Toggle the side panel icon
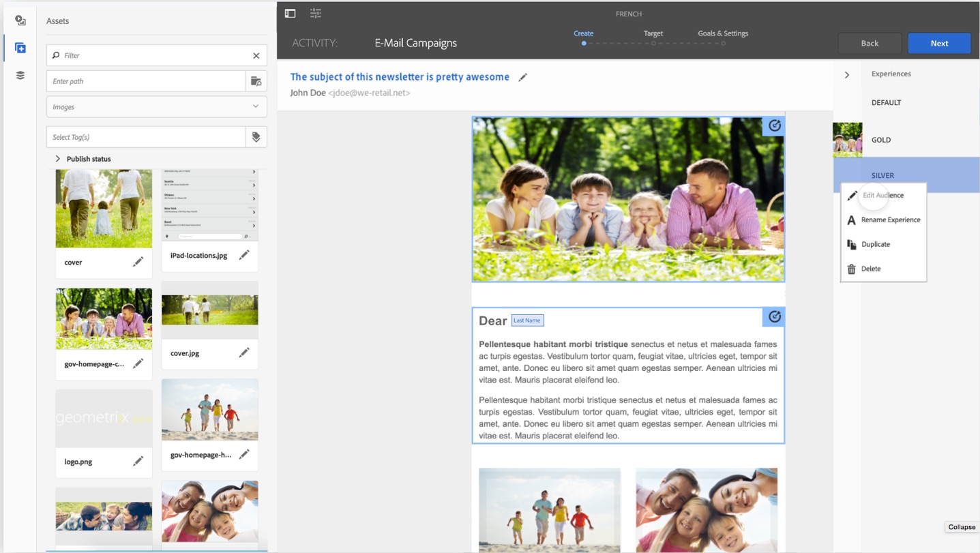The height and width of the screenshot is (553, 980). [x=290, y=13]
